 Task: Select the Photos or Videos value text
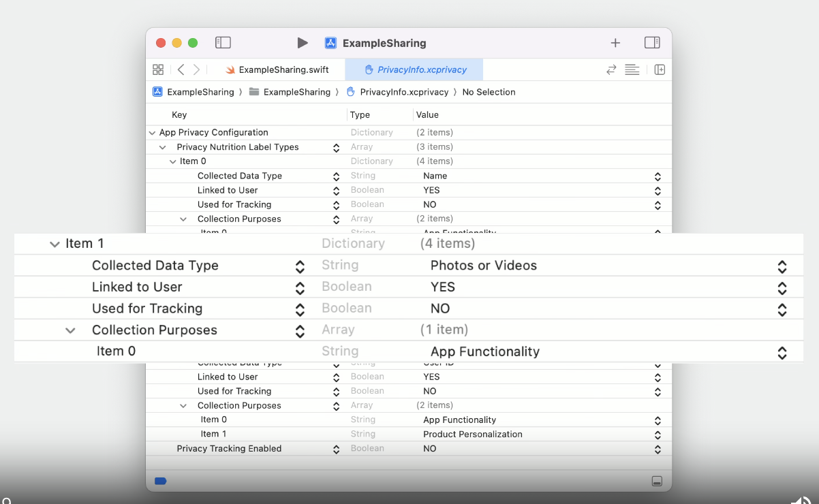point(484,266)
